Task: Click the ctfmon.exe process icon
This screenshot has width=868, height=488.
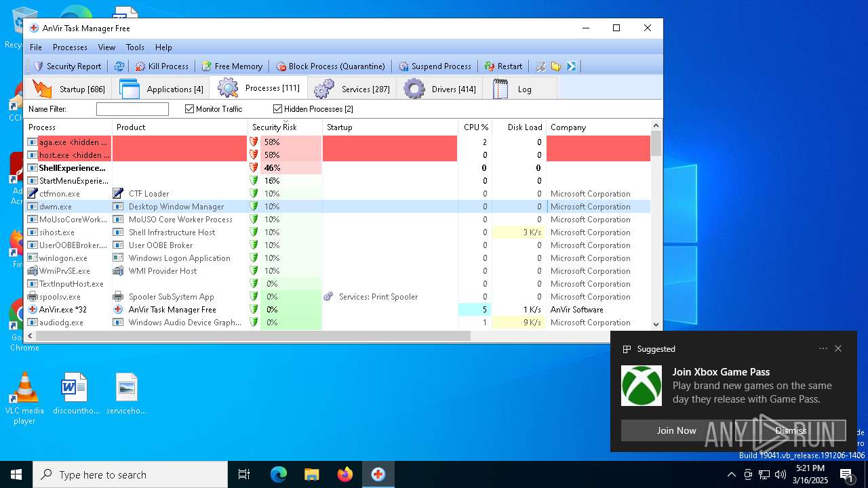Action: click(x=33, y=194)
